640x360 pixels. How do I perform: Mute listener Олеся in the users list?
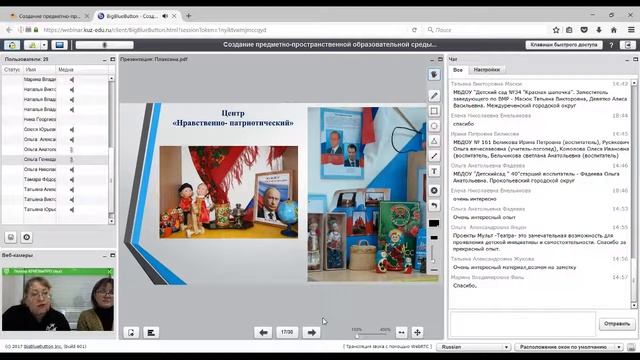pos(72,129)
